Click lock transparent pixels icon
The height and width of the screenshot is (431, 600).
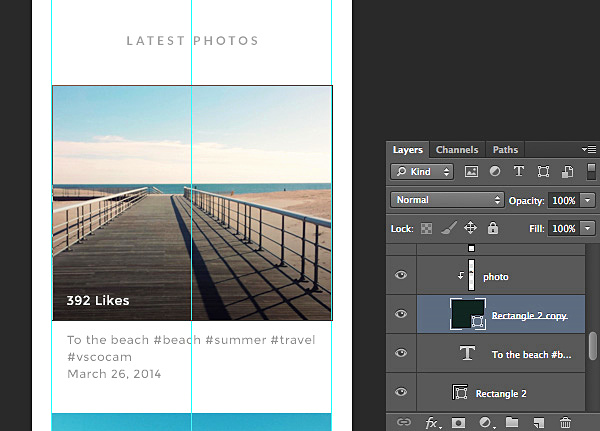428,228
